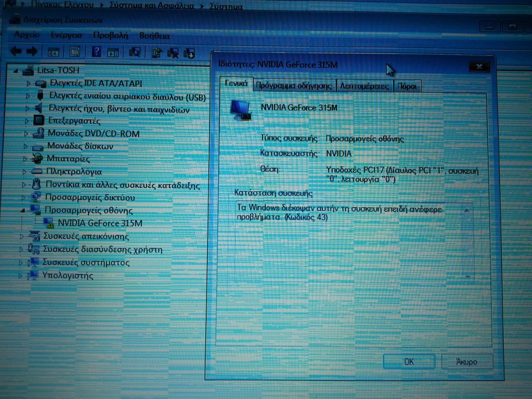The image size is (532, 399).
Task: Click the Συσκευές απεικόνισης camera icon
Action: (x=35, y=236)
